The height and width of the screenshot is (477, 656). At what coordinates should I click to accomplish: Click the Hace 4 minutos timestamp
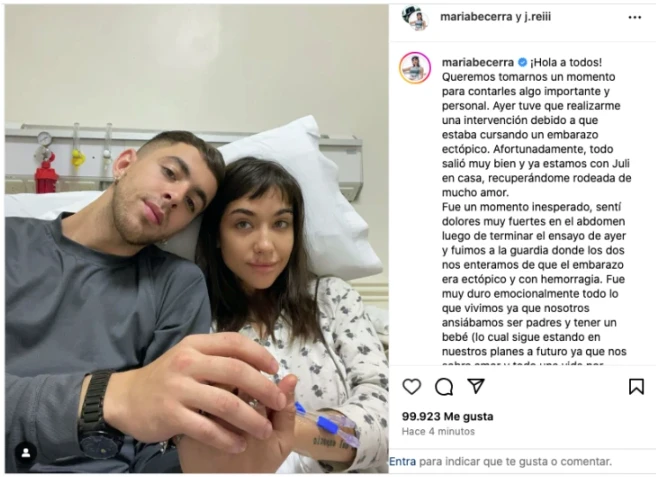tap(438, 431)
